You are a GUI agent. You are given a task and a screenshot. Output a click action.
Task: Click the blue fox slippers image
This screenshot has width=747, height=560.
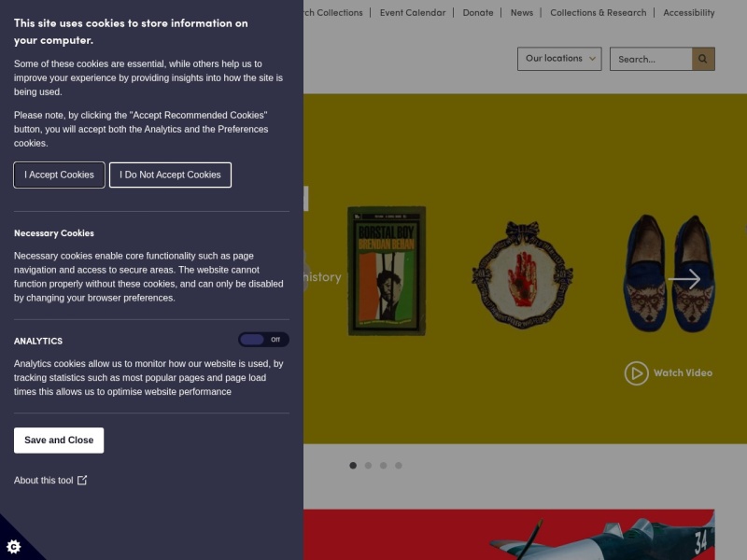[x=669, y=273]
